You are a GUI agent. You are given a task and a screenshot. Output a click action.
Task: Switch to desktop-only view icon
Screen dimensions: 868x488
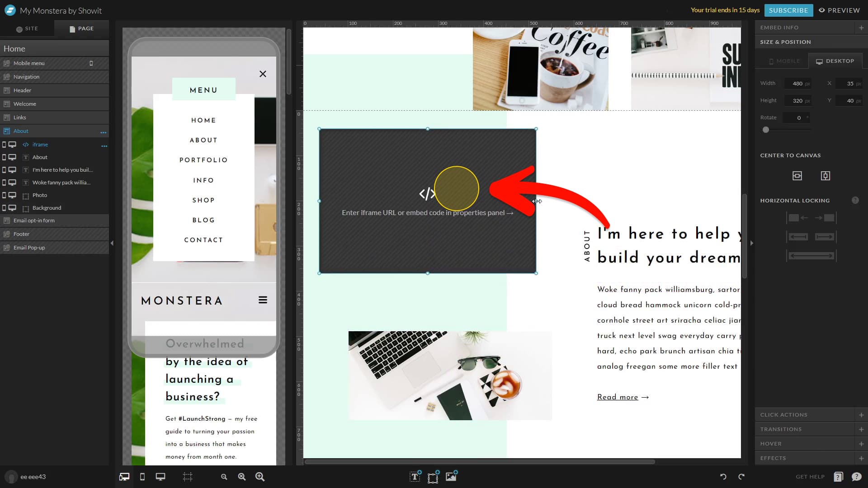click(160, 477)
